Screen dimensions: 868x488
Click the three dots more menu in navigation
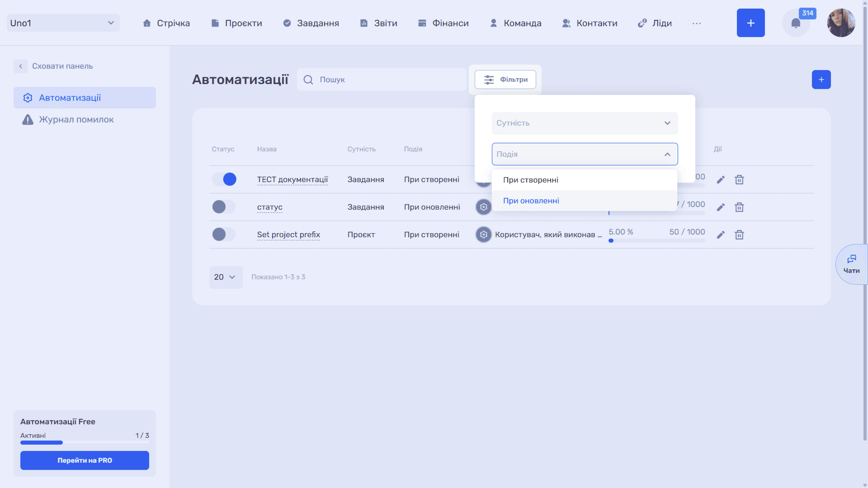[696, 23]
